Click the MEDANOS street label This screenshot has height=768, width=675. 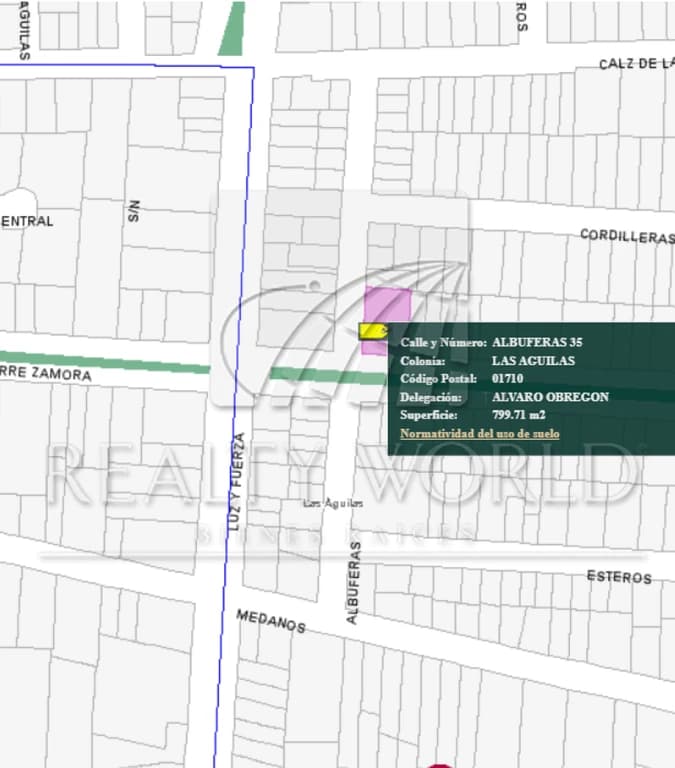[x=270, y=621]
